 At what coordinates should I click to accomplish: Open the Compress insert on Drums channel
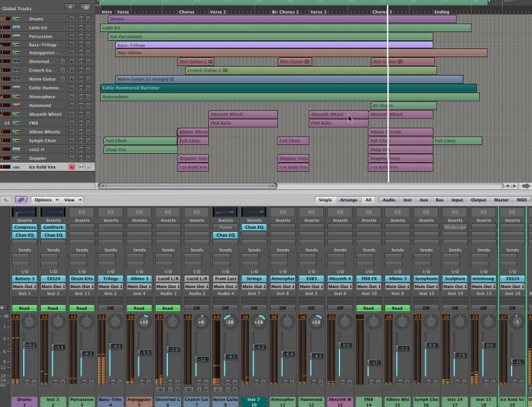[24, 227]
